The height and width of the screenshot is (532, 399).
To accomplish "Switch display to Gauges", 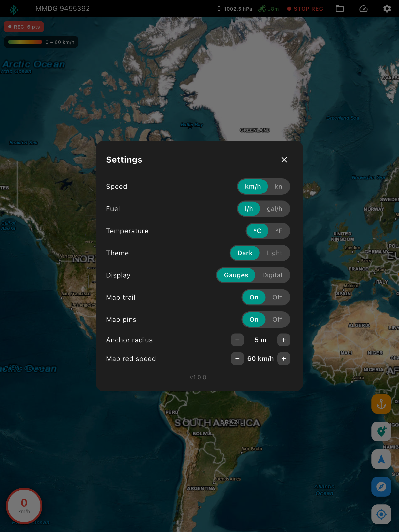I will point(236,275).
